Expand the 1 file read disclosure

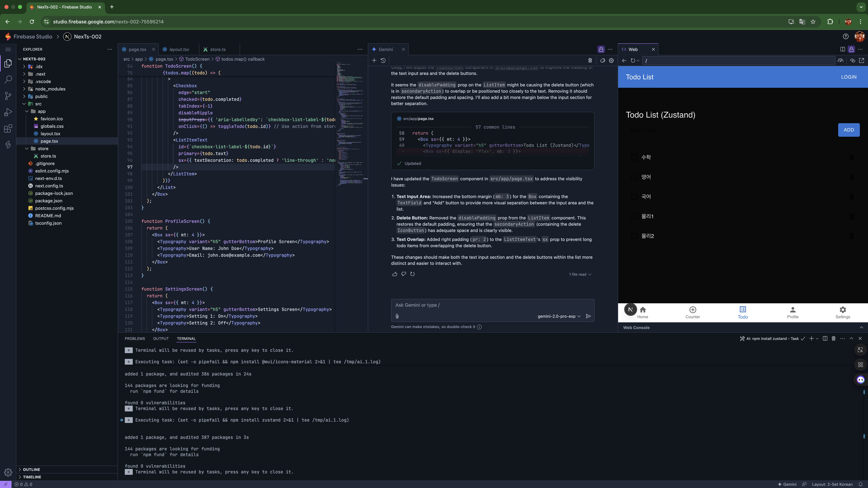(x=580, y=274)
